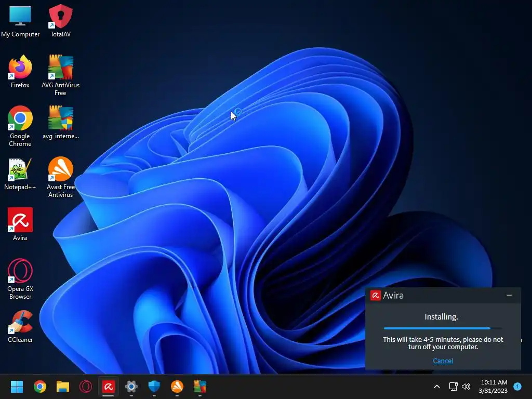Screen dimensions: 532x399
Task: Open Chrome from the taskbar
Action: coord(39,387)
